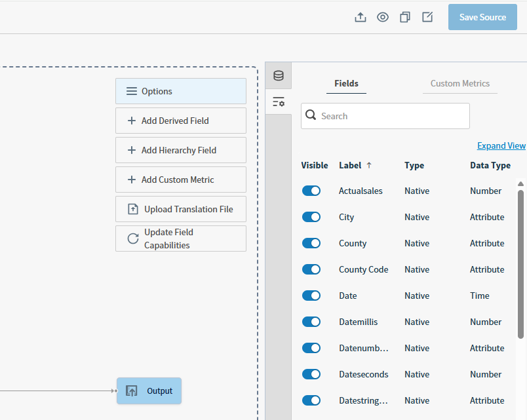
Task: Click Add Derived Field
Action: click(x=181, y=121)
